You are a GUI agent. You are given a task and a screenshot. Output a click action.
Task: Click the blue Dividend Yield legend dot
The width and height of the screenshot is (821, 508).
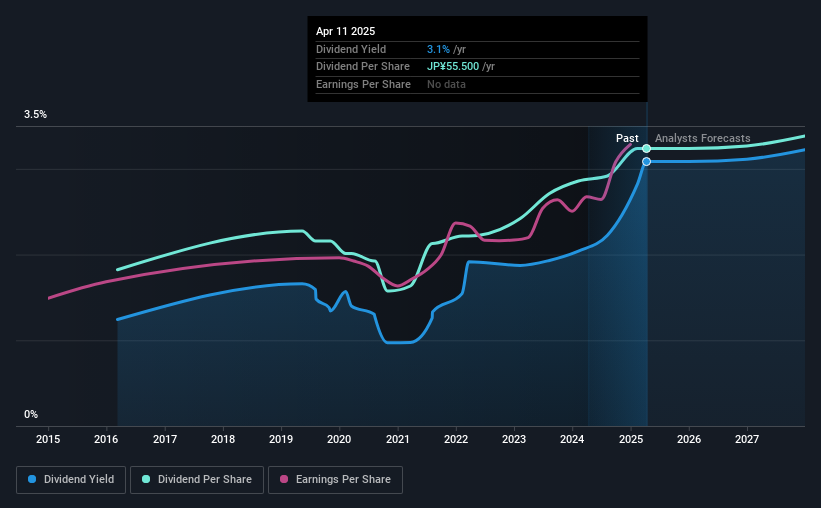pos(32,479)
